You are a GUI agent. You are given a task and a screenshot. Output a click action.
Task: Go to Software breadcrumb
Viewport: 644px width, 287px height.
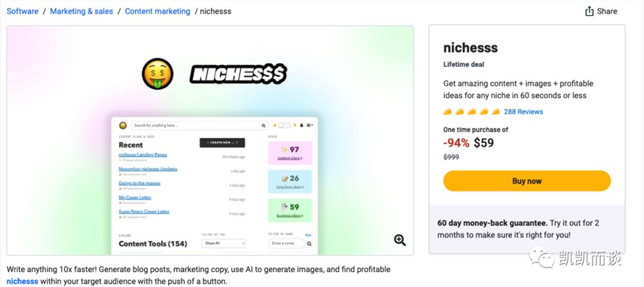(23, 12)
